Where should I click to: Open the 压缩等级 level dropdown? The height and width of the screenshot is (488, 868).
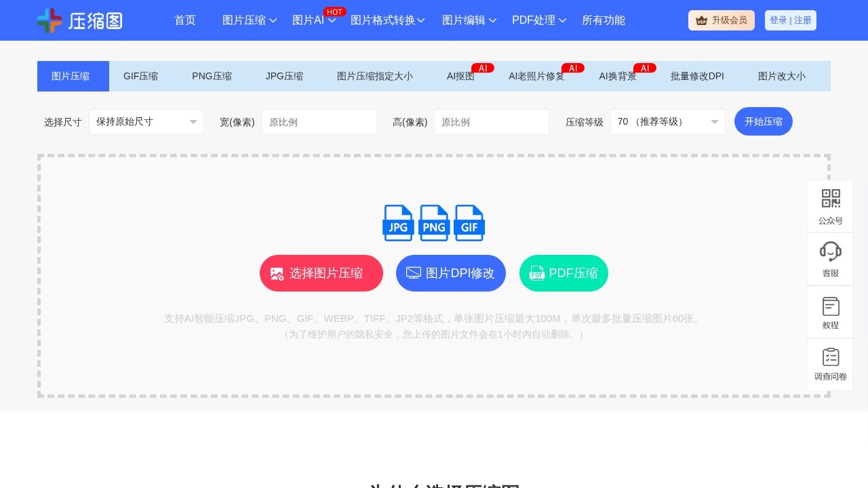click(667, 122)
